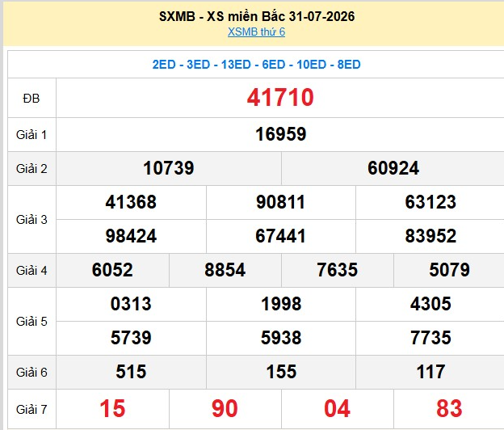Select the red Giải 7 number 90
This screenshot has height=430, width=504.
(x=225, y=409)
